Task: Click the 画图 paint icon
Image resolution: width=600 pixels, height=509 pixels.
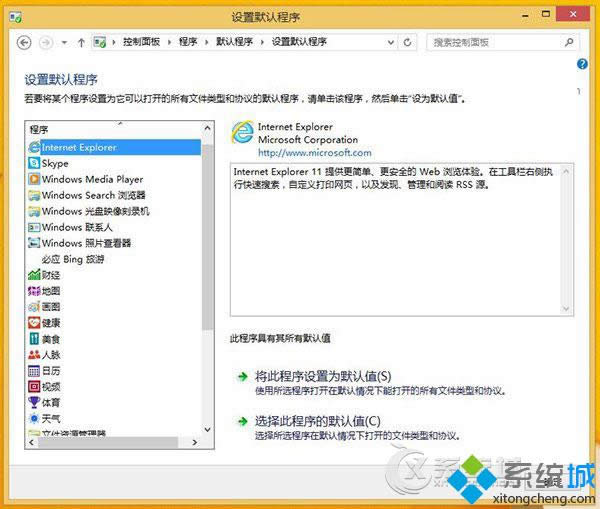Action: (34, 307)
